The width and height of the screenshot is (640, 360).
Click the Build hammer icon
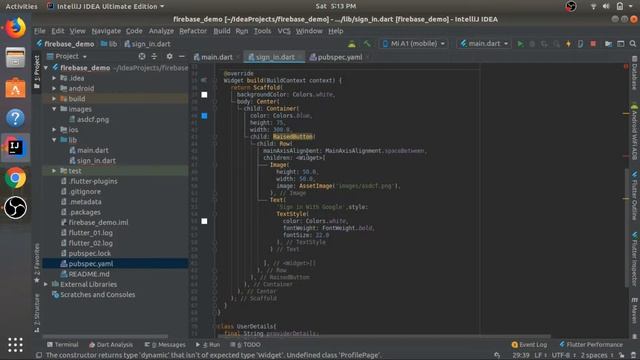click(x=367, y=44)
